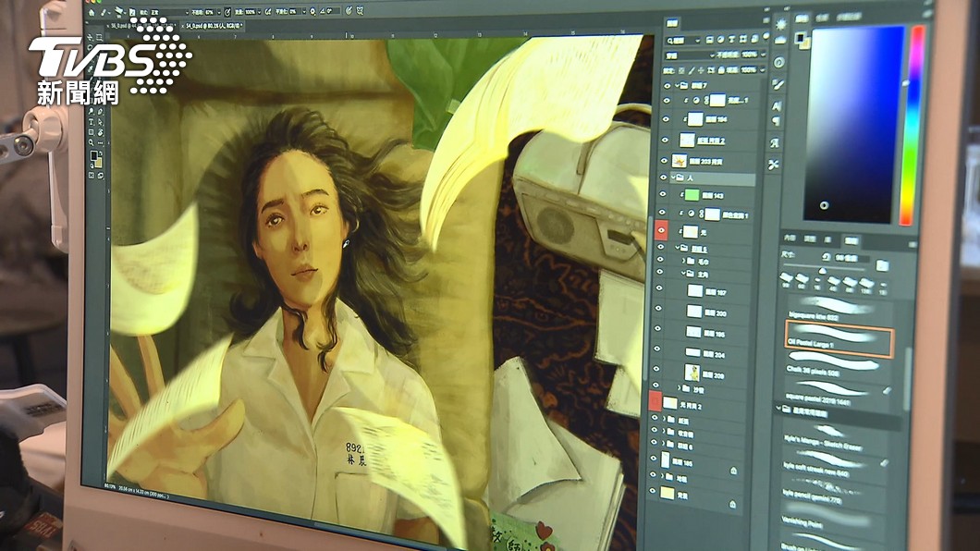The height and width of the screenshot is (551, 980).
Task: Open the sun-shaped Adjustments panel icon
Action: click(x=780, y=24)
